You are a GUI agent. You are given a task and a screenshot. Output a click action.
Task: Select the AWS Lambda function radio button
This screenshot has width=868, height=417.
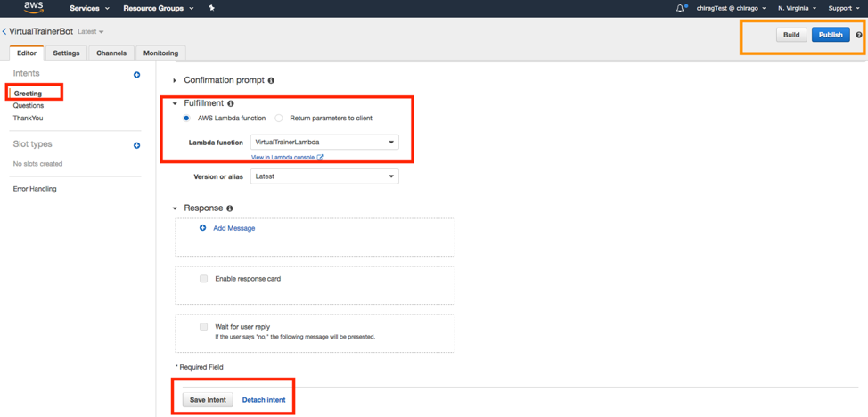pos(186,118)
